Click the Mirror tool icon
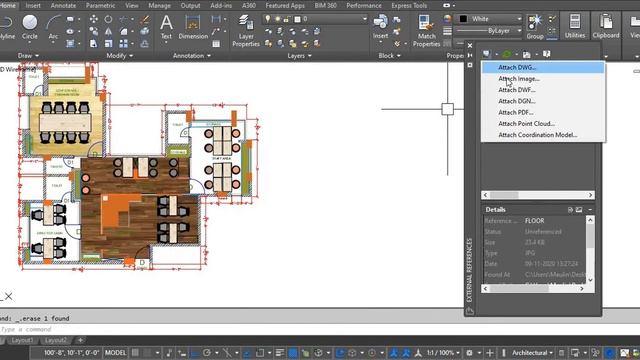Screen dimensions: 640x360 (108, 31)
